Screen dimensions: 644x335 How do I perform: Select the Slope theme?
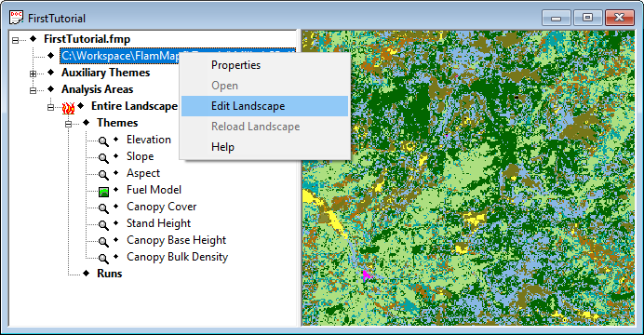click(140, 156)
